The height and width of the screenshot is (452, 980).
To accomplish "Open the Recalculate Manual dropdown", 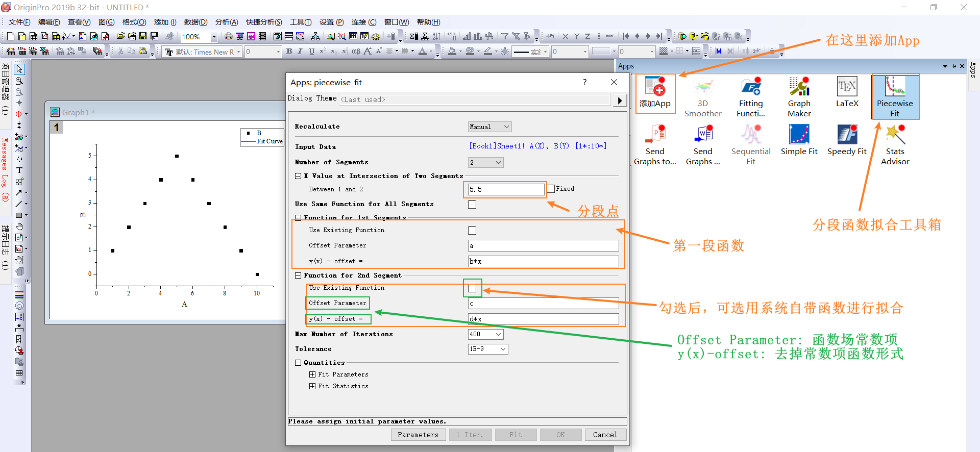I will tap(489, 127).
